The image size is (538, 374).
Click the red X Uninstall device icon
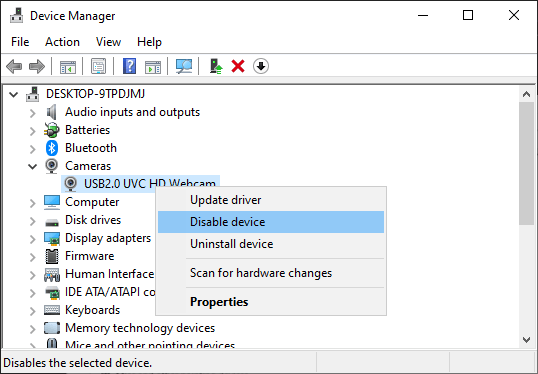click(x=238, y=66)
